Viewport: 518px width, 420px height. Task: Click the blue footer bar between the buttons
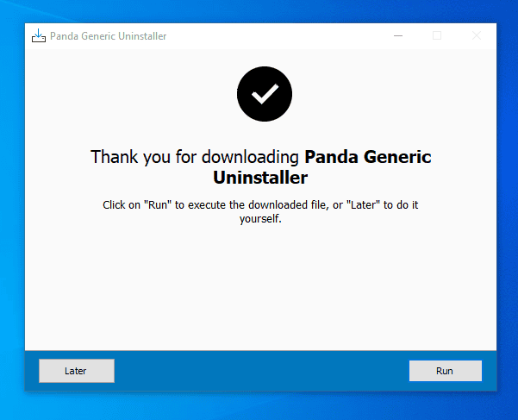(259, 371)
